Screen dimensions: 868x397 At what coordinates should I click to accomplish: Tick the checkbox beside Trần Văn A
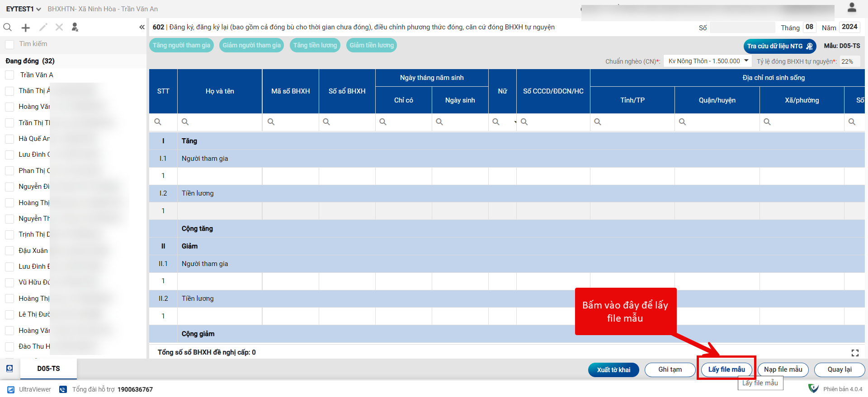click(x=9, y=75)
